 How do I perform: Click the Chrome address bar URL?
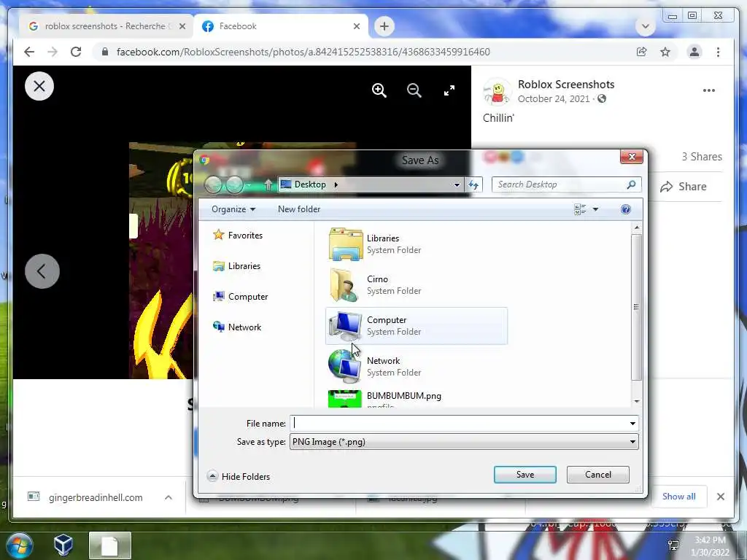pyautogui.click(x=303, y=52)
